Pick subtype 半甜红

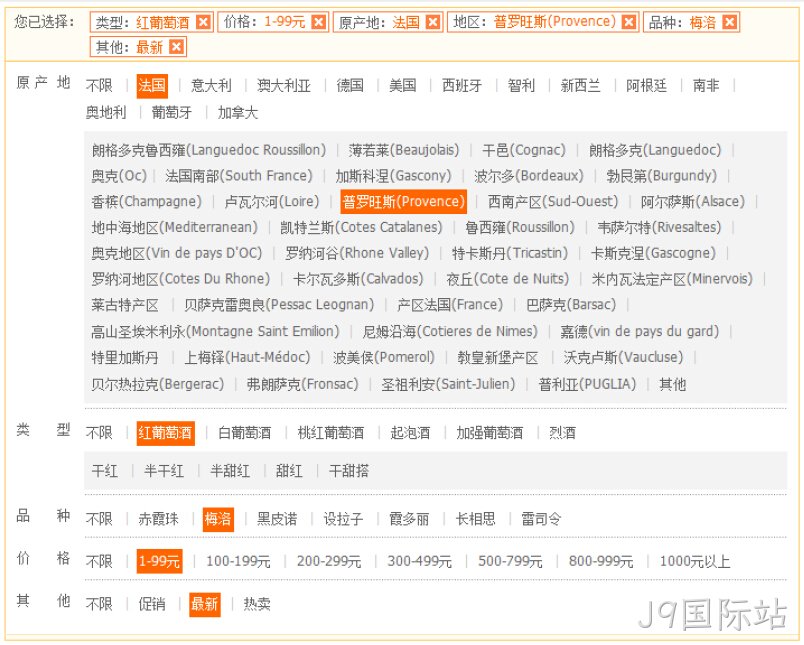[x=230, y=471]
